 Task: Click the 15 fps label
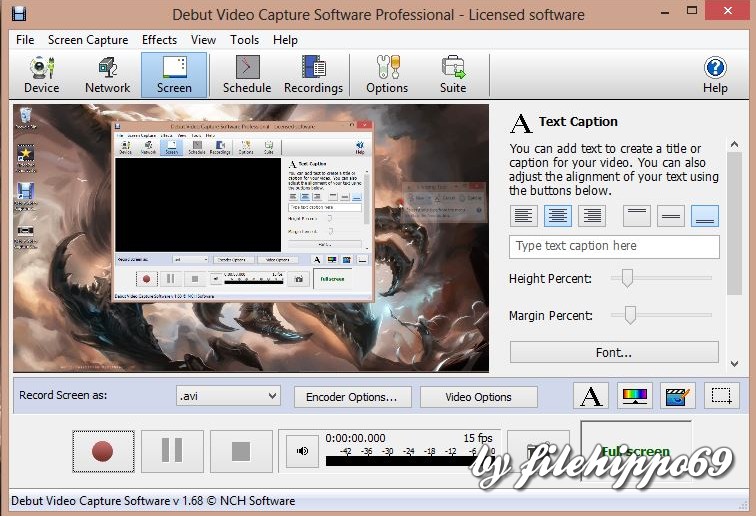click(478, 438)
